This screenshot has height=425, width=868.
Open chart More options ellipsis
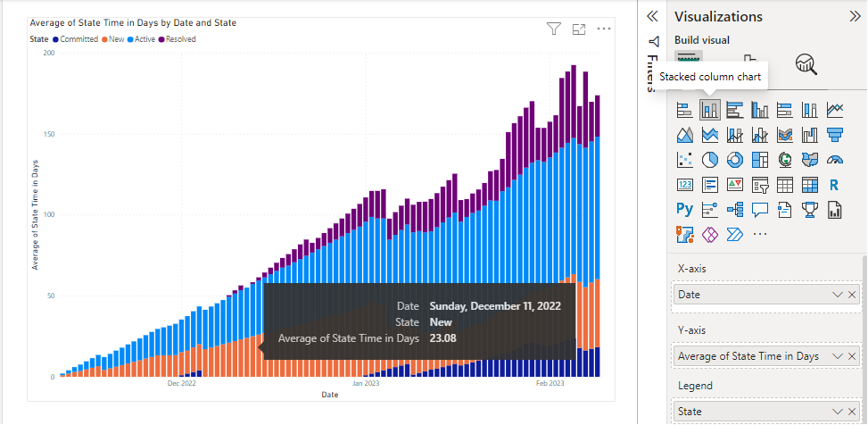[x=604, y=29]
